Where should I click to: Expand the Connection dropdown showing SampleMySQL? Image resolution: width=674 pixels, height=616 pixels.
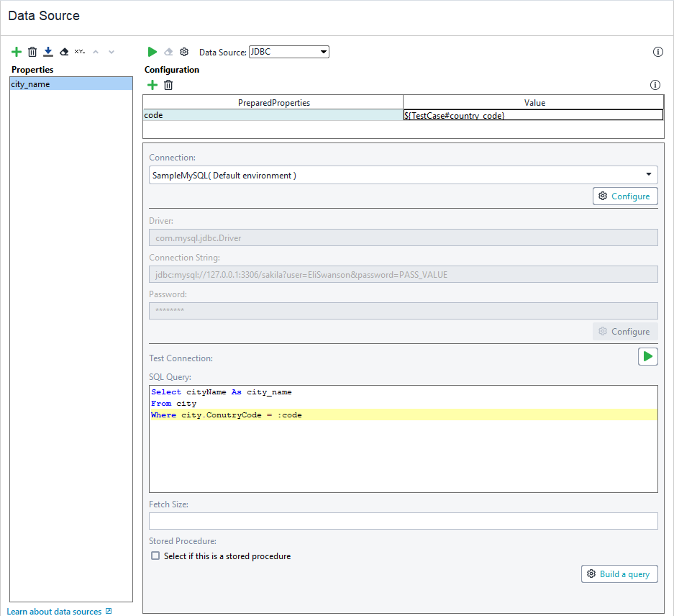[648, 174]
